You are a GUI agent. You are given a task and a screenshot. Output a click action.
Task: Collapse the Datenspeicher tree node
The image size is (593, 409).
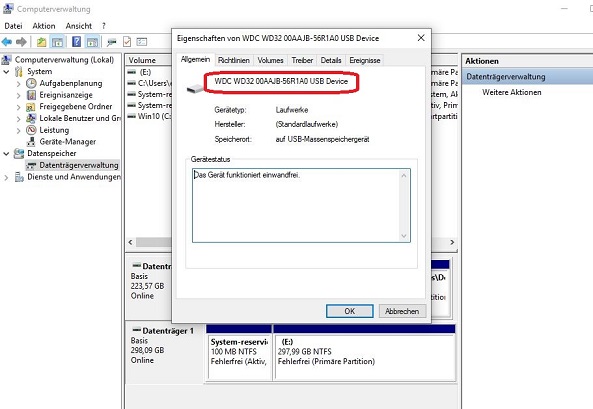[6, 154]
